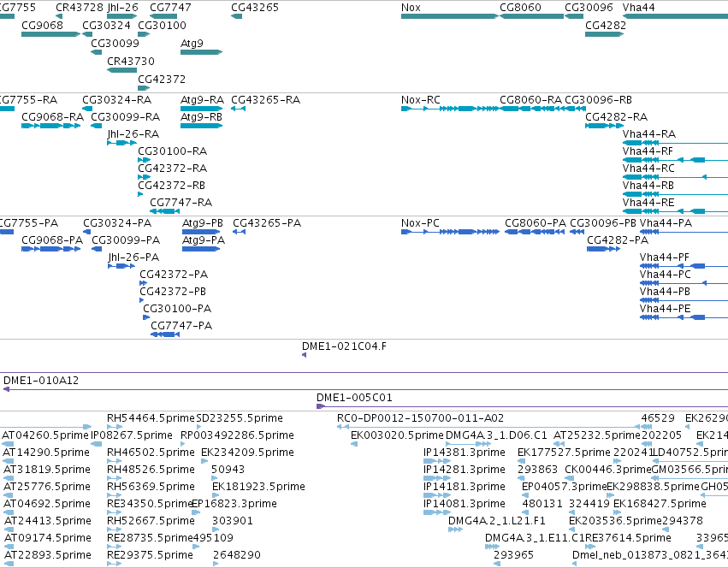The width and height of the screenshot is (728, 568).
Task: Click the RC0-DP0012-150700-011-A02 EST label
Action: [420, 418]
